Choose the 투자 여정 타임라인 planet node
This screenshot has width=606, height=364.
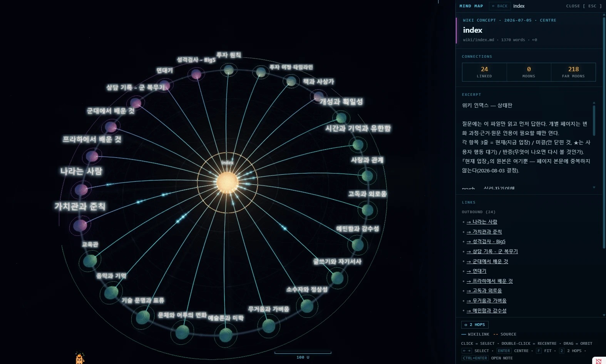click(291, 81)
